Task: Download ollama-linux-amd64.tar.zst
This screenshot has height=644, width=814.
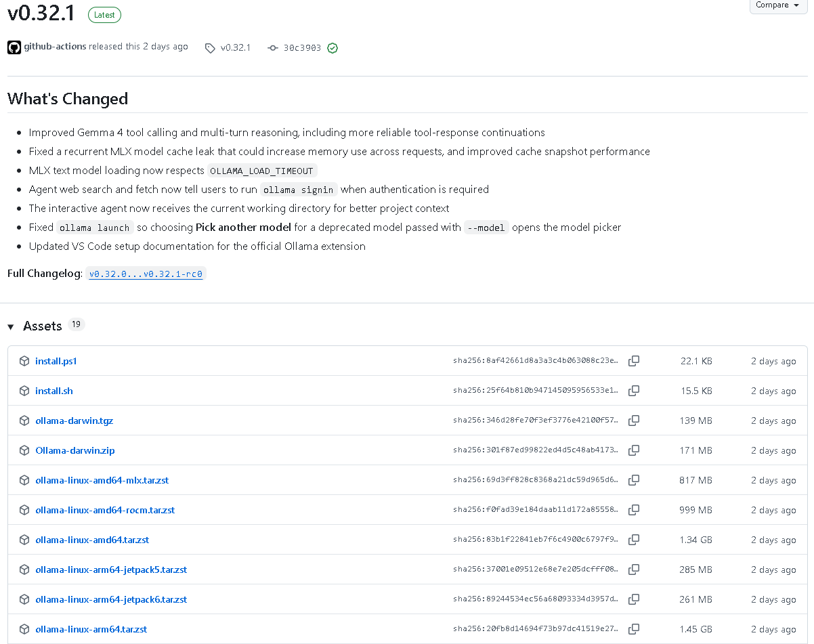Action: 92,540
